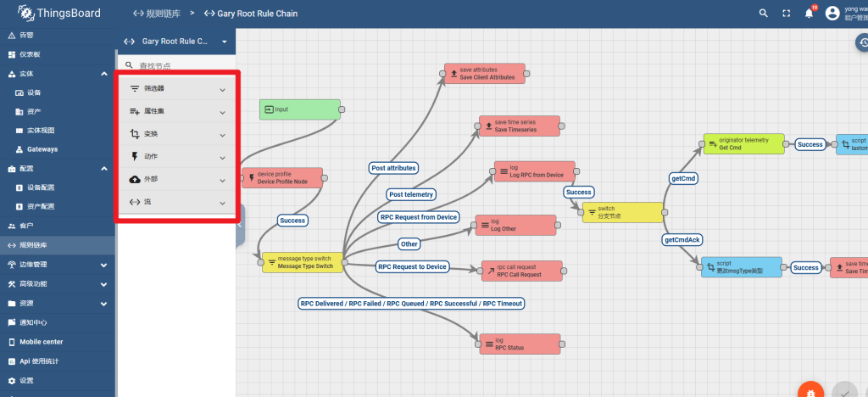Expand the 流 node category
Image resolution: width=868 pixels, height=397 pixels.
177,202
